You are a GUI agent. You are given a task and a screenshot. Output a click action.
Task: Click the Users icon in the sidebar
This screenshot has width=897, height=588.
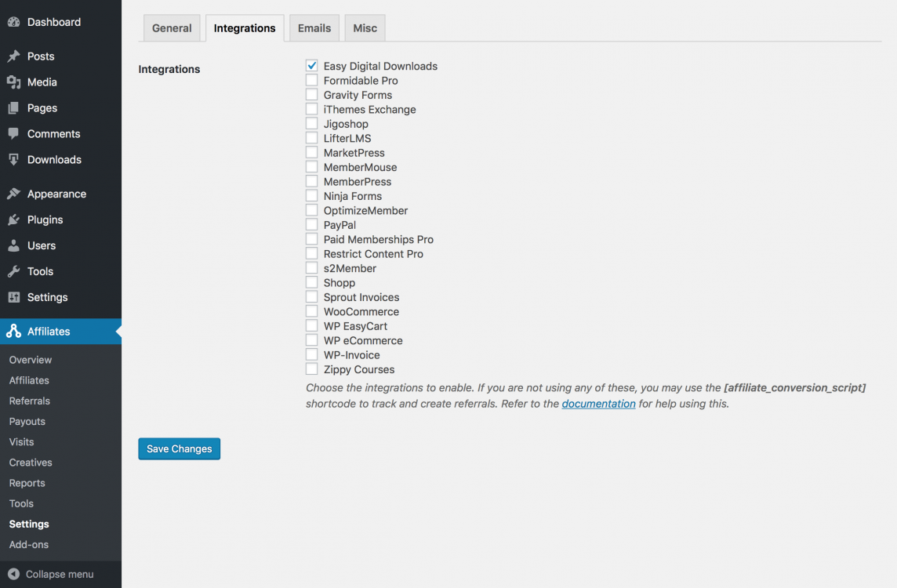click(x=14, y=245)
